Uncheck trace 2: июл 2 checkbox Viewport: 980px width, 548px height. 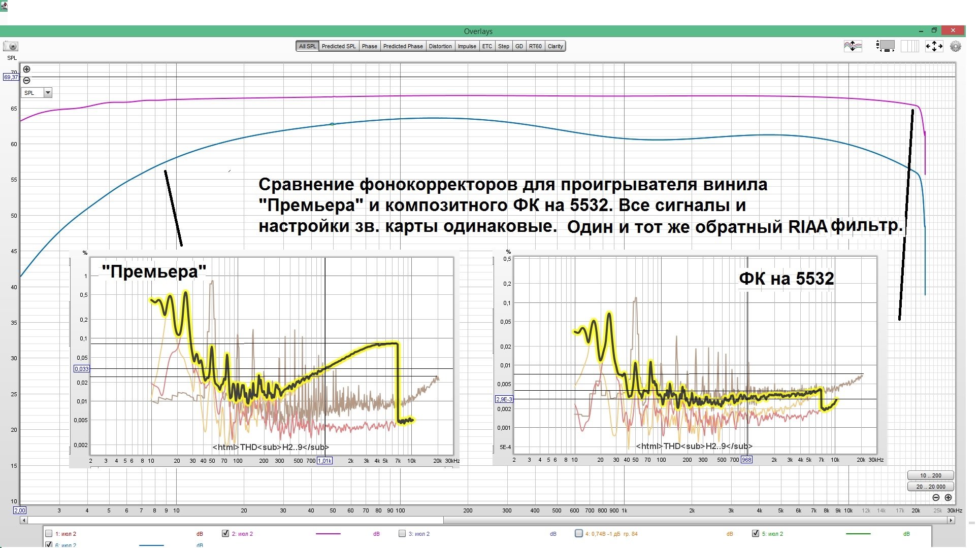point(225,533)
